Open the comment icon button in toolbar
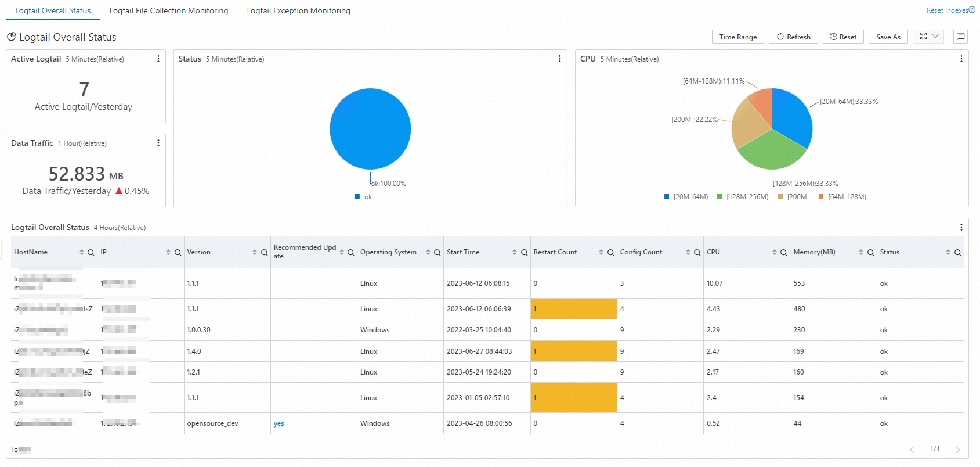This screenshot has height=467, width=980. pyautogui.click(x=960, y=37)
